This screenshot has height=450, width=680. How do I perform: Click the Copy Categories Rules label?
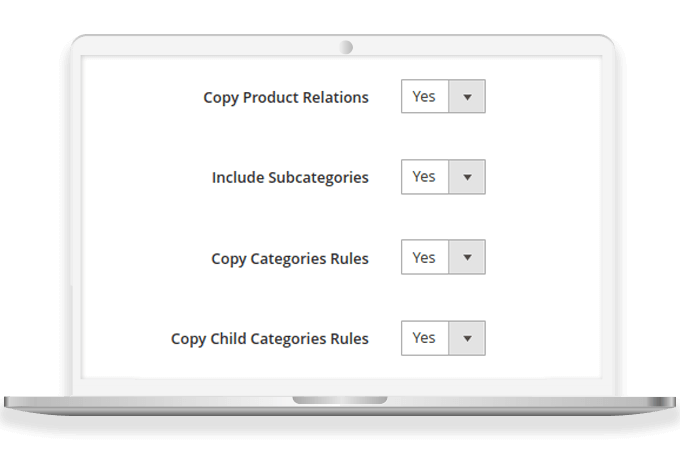pyautogui.click(x=290, y=258)
